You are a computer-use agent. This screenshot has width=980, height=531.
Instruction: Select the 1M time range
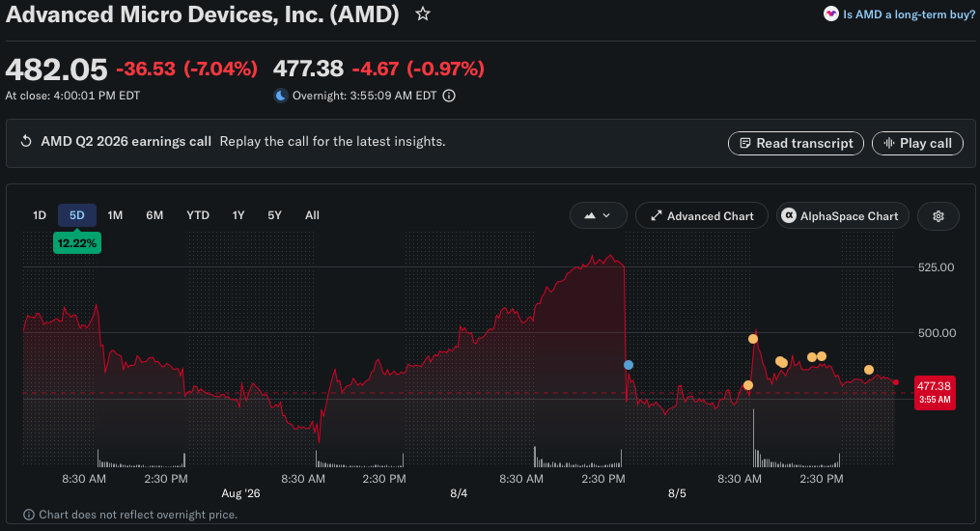115,215
